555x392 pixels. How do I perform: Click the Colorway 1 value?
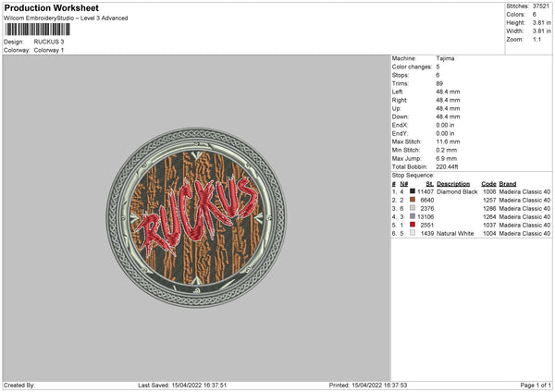click(50, 50)
